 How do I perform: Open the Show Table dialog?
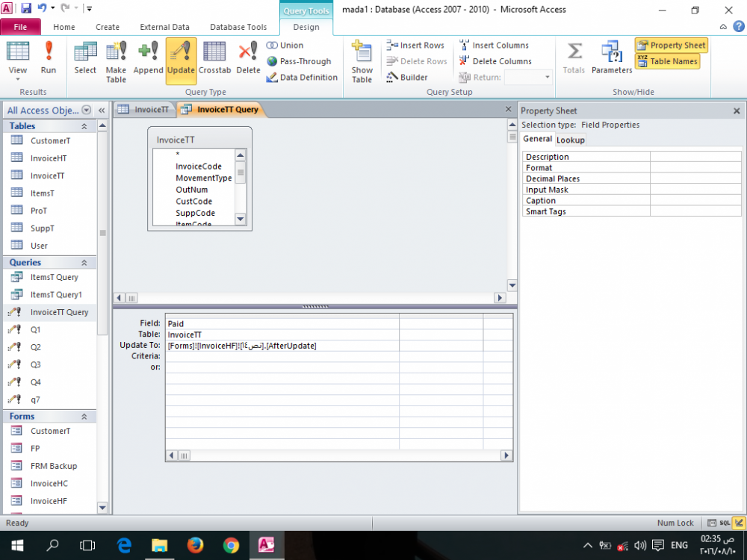(362, 62)
